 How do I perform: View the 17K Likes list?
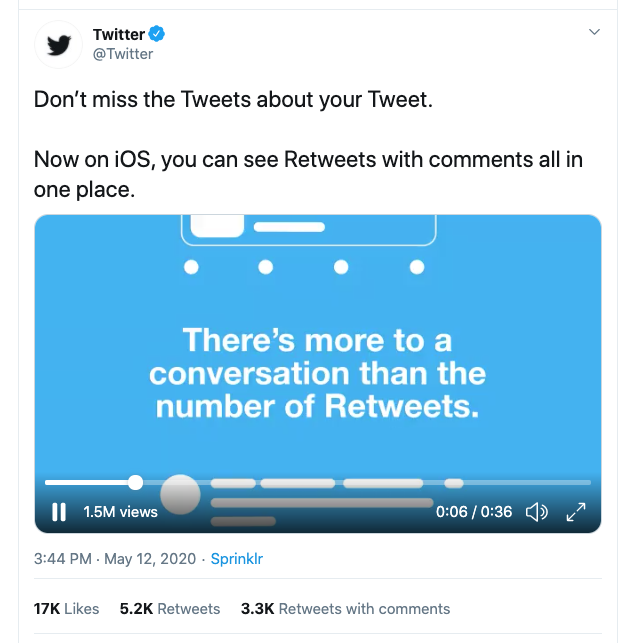point(67,608)
